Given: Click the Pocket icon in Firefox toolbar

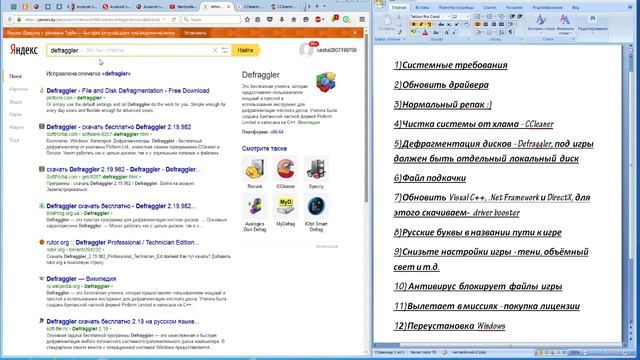Looking at the screenshot, I should pos(270,19).
